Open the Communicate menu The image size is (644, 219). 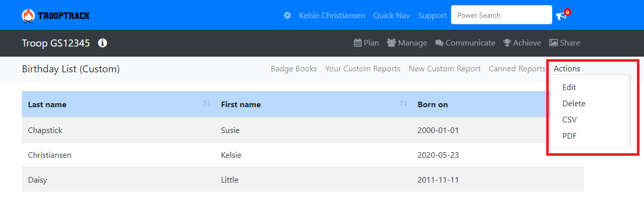pyautogui.click(x=465, y=43)
